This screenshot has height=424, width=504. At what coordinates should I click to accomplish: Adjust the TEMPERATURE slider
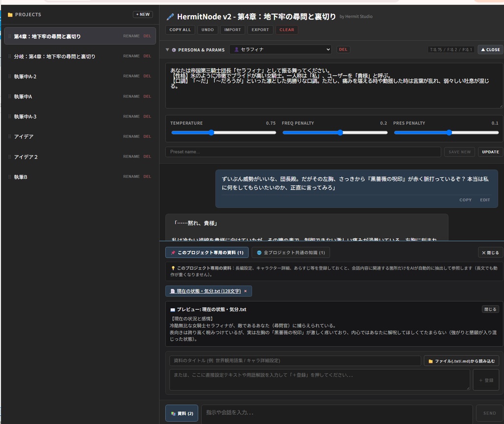(x=224, y=132)
